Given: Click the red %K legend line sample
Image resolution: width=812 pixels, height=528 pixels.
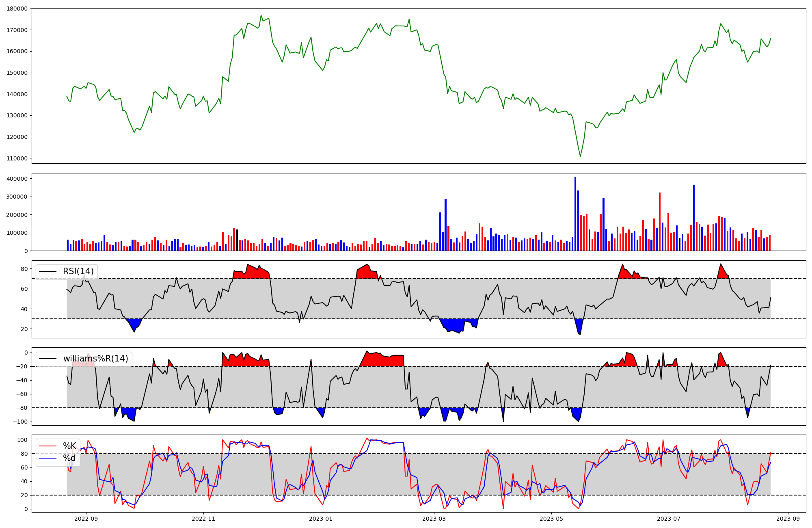Looking at the screenshot, I should [x=48, y=446].
